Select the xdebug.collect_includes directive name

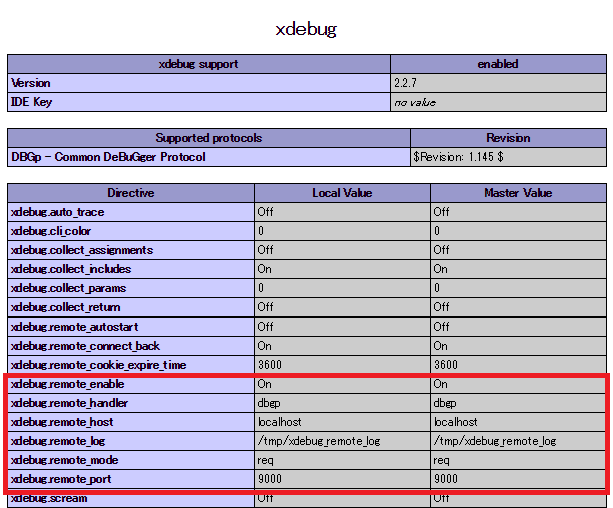(x=131, y=269)
